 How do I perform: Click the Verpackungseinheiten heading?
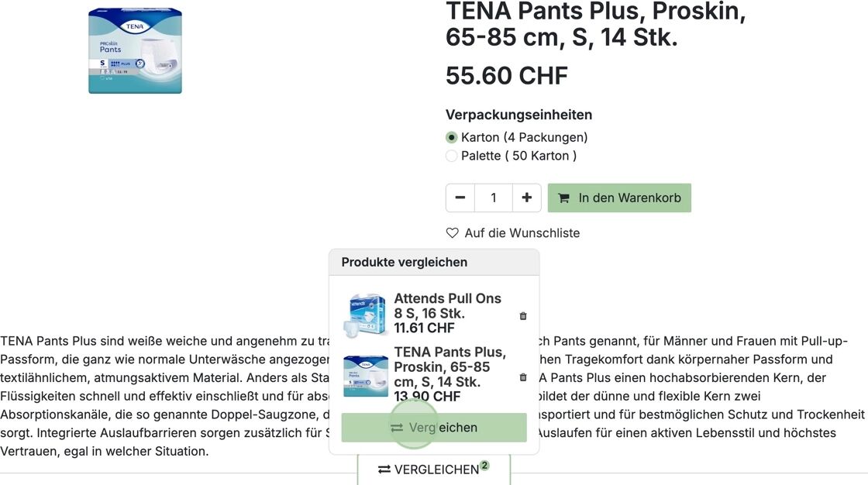tap(518, 115)
